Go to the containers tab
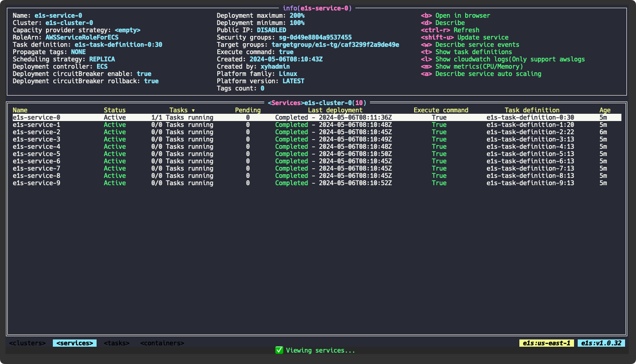636x364 pixels. 162,343
